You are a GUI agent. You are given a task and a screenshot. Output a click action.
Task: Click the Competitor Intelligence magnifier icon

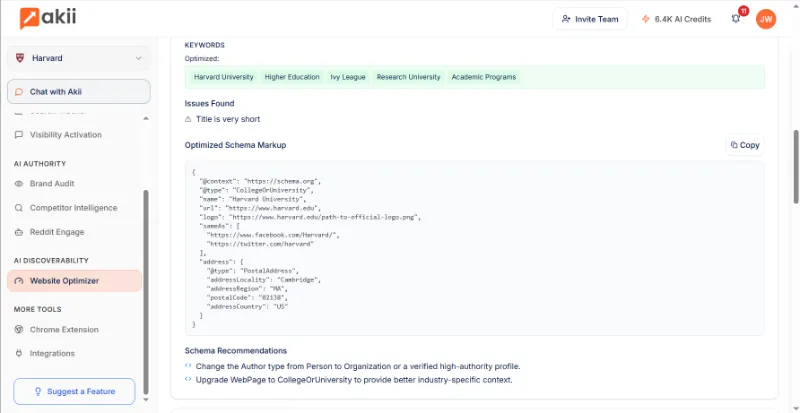19,208
